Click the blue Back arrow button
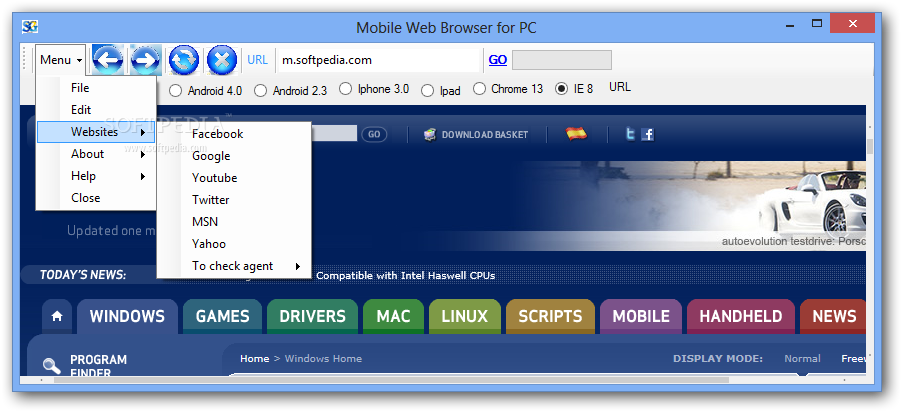The height and width of the screenshot is (412, 902). click(108, 60)
